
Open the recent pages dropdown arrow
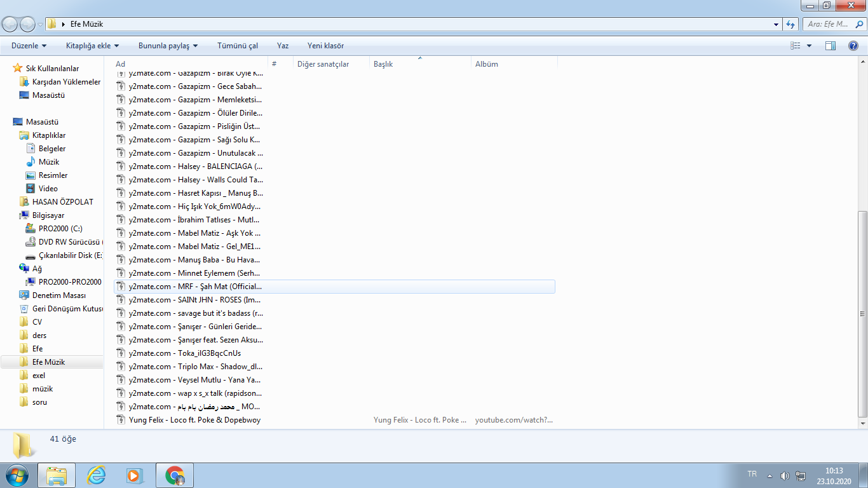[41, 25]
